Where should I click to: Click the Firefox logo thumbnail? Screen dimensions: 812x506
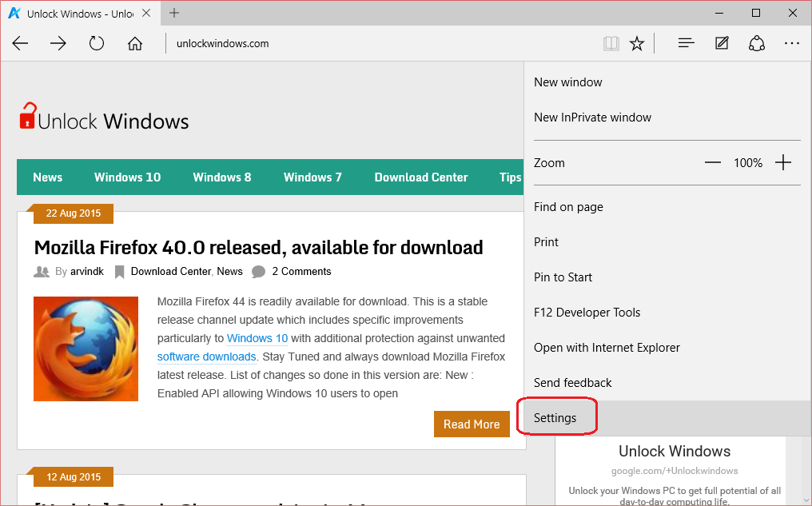pyautogui.click(x=86, y=349)
